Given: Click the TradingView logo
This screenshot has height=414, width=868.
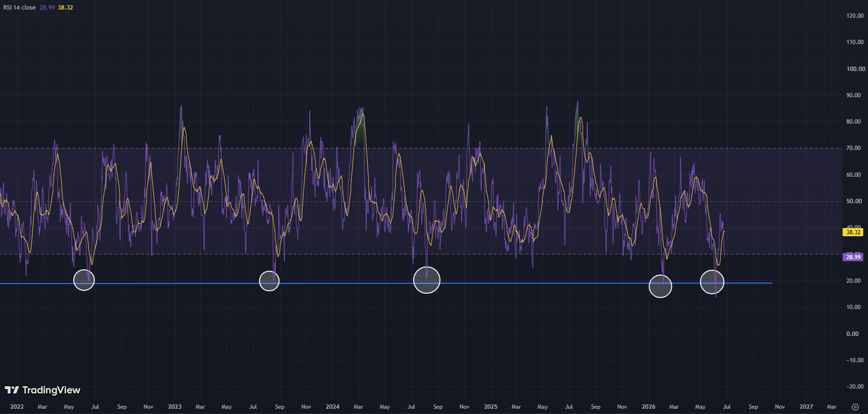Looking at the screenshot, I should click(43, 390).
